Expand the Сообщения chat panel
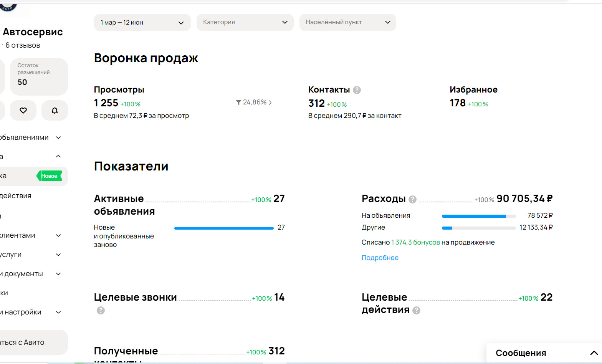 click(x=544, y=353)
